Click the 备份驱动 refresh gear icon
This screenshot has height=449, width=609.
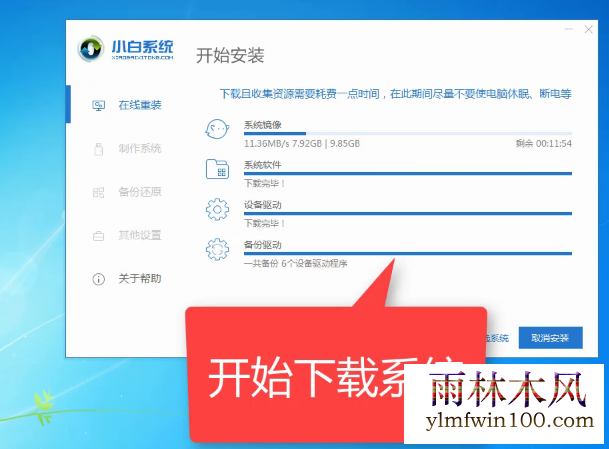tap(217, 249)
